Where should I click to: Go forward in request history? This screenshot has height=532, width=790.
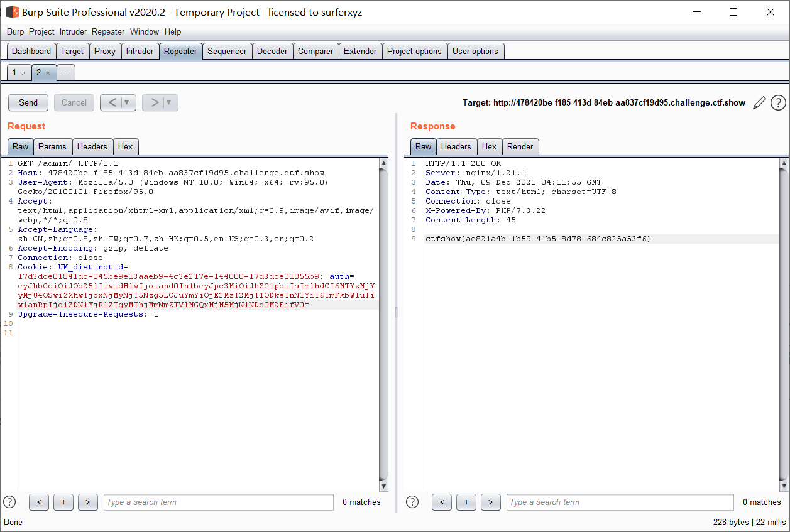153,102
